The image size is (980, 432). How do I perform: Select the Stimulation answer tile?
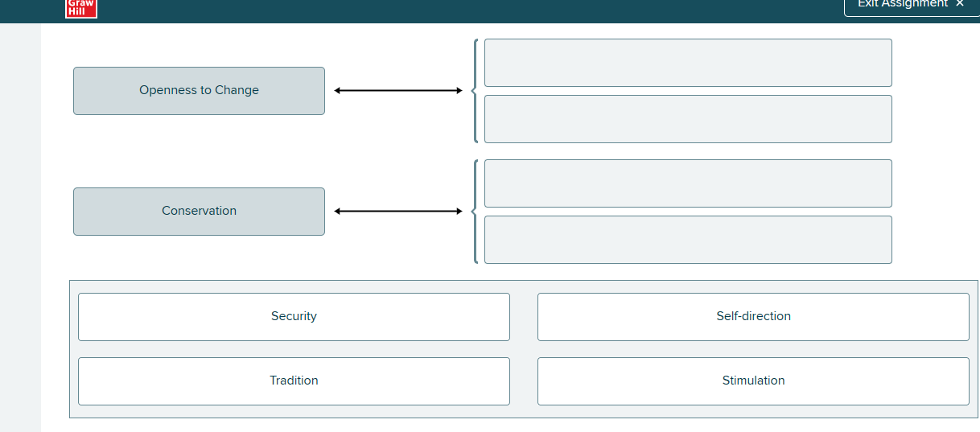point(753,381)
